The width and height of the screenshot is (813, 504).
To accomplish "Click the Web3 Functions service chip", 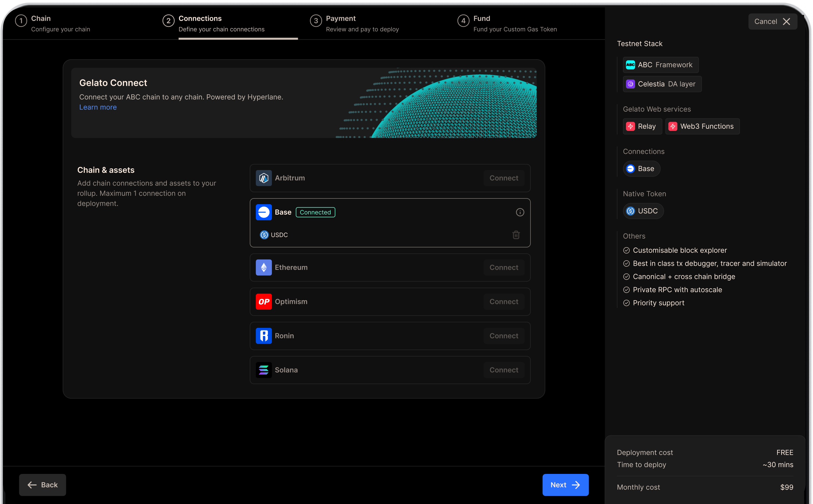I will [x=702, y=126].
